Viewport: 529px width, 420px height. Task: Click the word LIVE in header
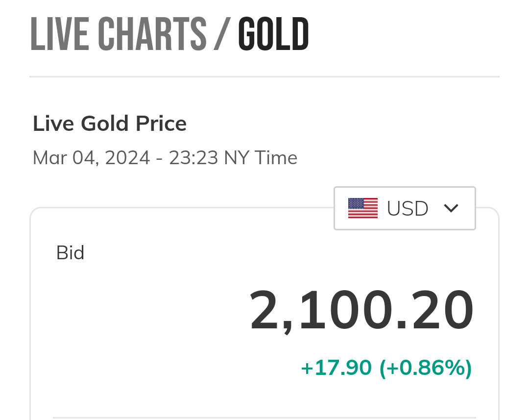pos(59,34)
